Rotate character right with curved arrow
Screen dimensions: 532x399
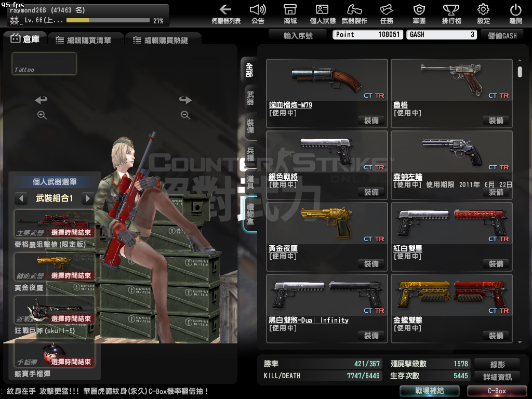coord(185,100)
